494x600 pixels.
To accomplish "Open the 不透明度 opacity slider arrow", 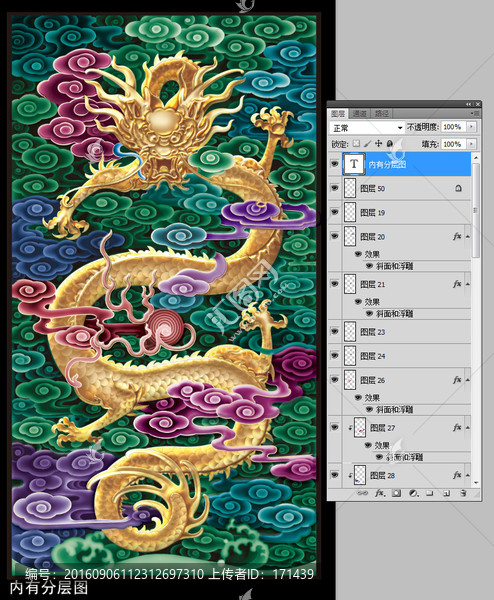I will pos(471,127).
